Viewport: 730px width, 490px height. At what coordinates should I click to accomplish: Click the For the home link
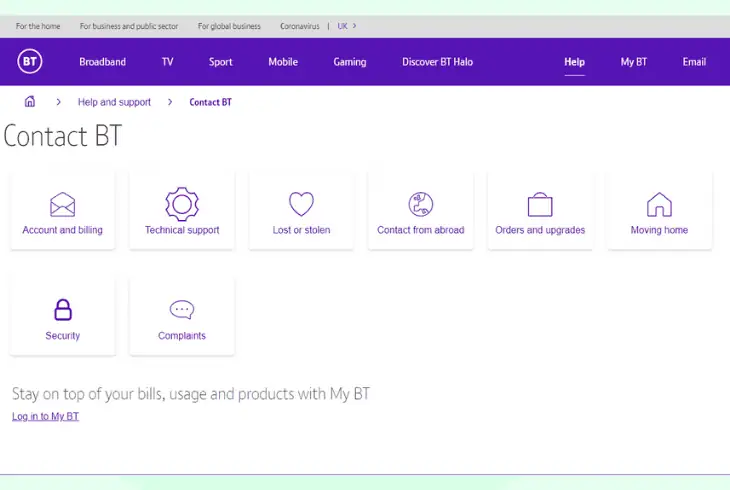coord(38,26)
